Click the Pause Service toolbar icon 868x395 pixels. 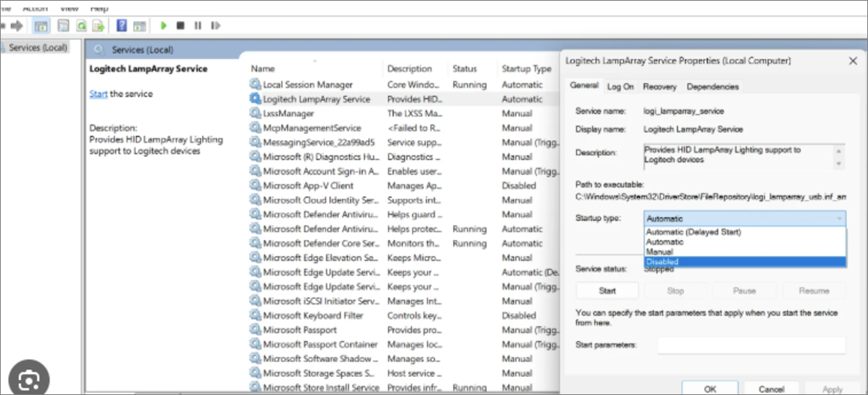[198, 26]
